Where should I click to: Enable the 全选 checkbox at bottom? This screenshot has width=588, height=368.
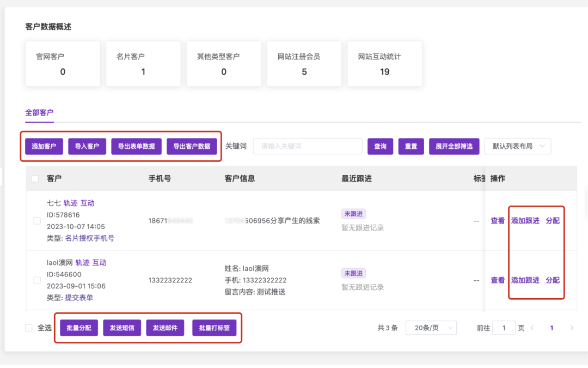pos(29,328)
